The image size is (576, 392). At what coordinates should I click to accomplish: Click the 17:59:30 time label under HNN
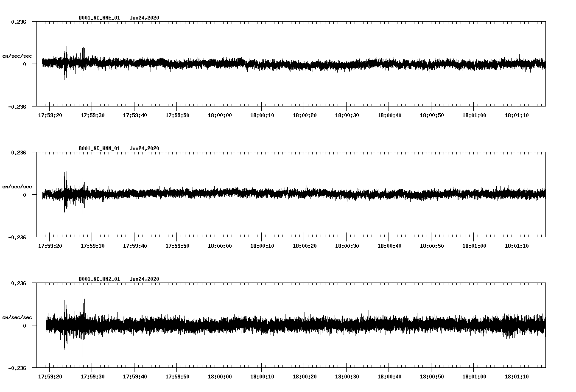pyautogui.click(x=92, y=246)
